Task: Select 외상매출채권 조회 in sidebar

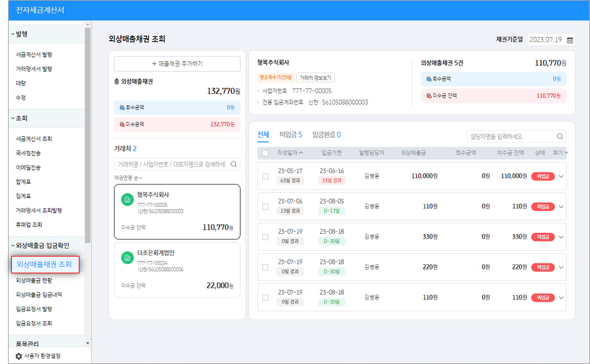Action: pyautogui.click(x=45, y=264)
